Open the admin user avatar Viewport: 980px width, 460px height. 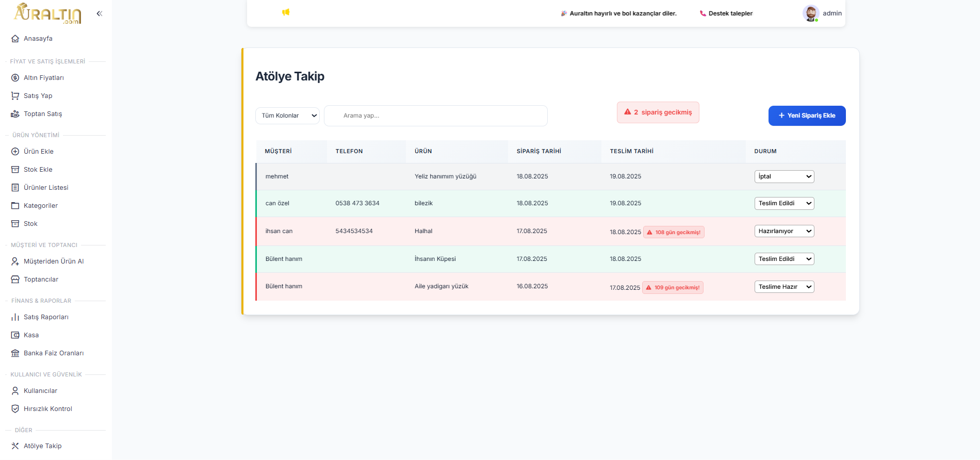810,13
